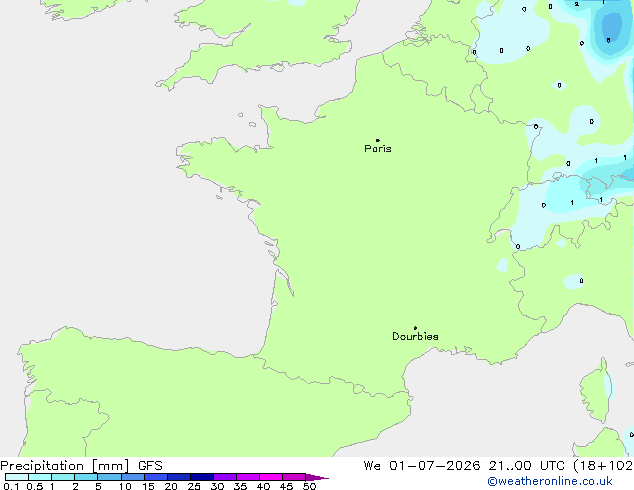
Task: Select the 15–20 mm legend swatch
Action: click(156, 477)
